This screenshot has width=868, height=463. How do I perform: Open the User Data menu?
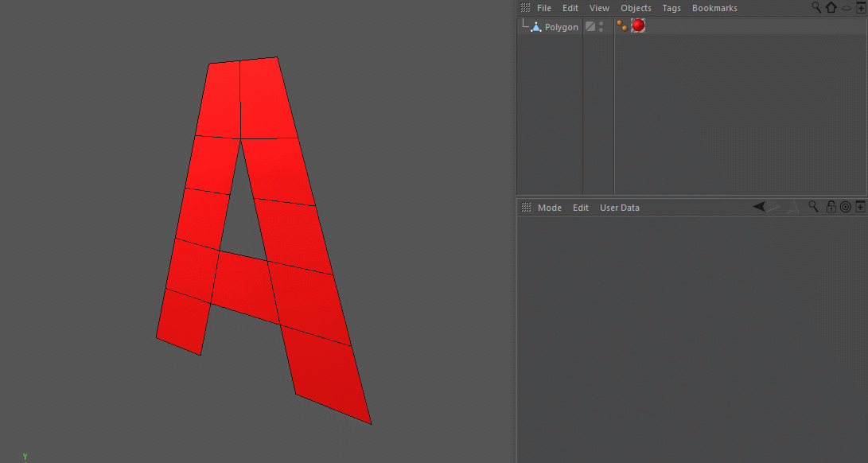[620, 208]
